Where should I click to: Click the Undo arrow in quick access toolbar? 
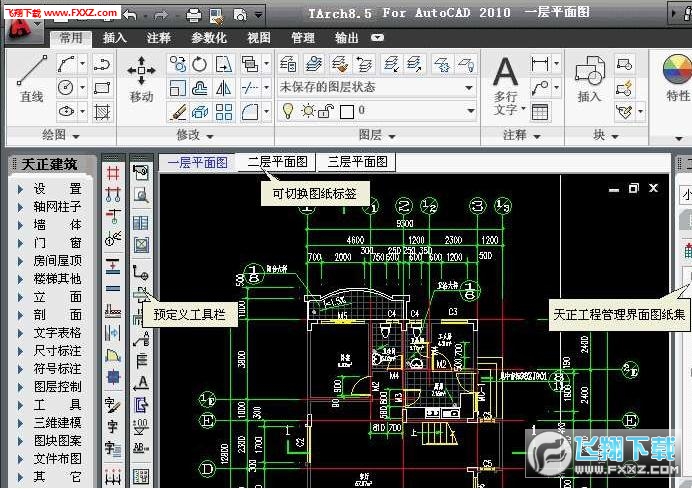point(130,15)
